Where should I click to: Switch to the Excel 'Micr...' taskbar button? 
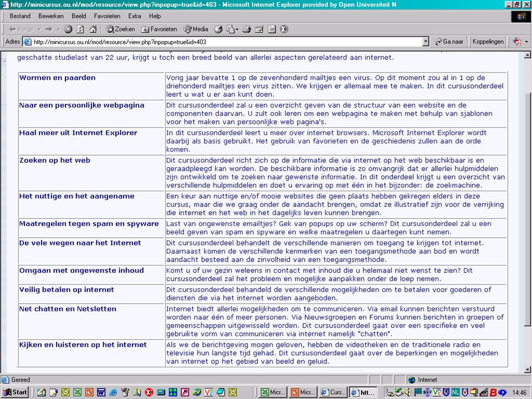click(273, 392)
